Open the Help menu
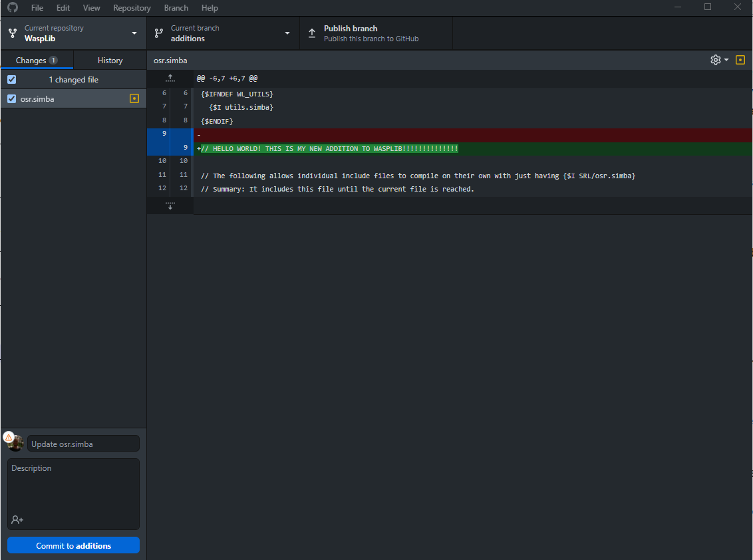Screen dimensions: 753x560 click(210, 8)
